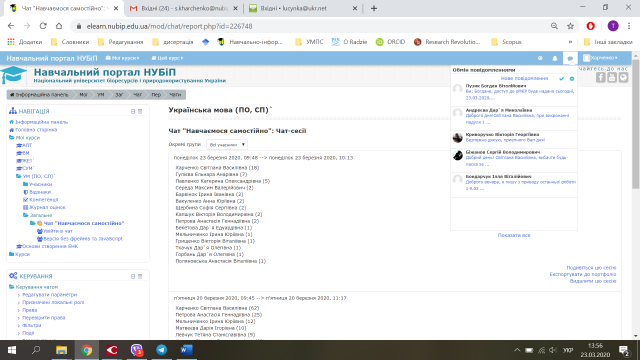Open message from Кривoручко Вікторія
The width and height of the screenshot is (640, 360).
click(x=514, y=138)
